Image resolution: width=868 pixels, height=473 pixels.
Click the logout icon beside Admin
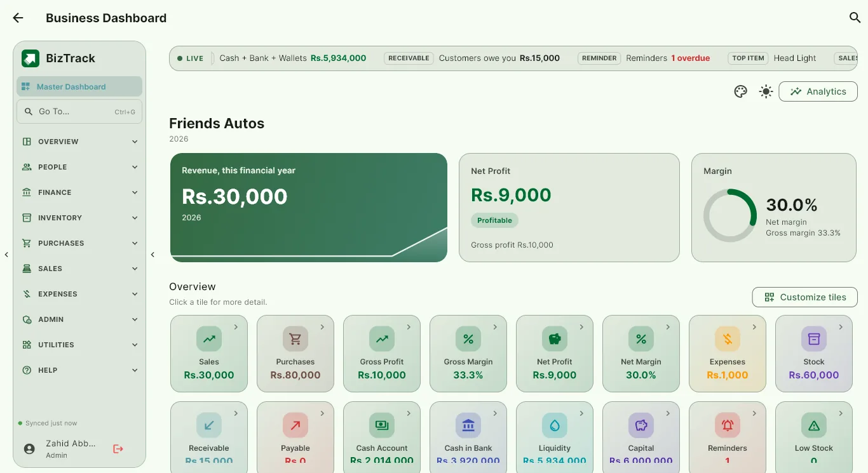(118, 449)
